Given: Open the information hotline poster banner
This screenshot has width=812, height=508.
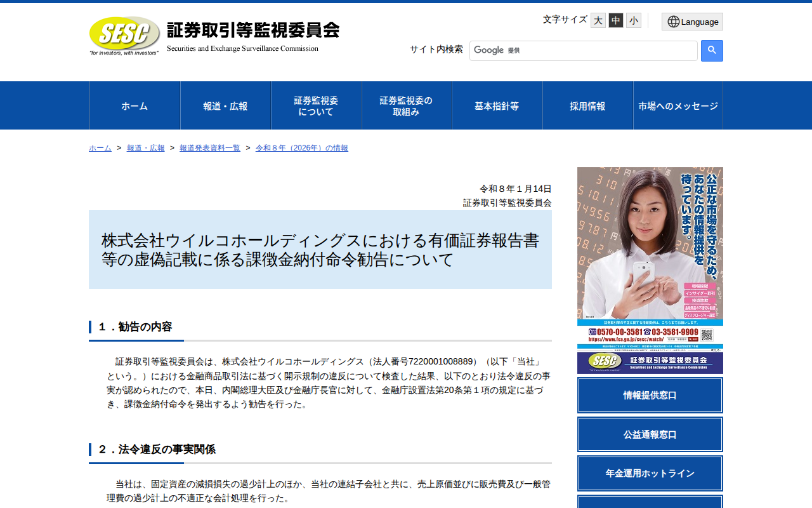Looking at the screenshot, I should click(650, 271).
